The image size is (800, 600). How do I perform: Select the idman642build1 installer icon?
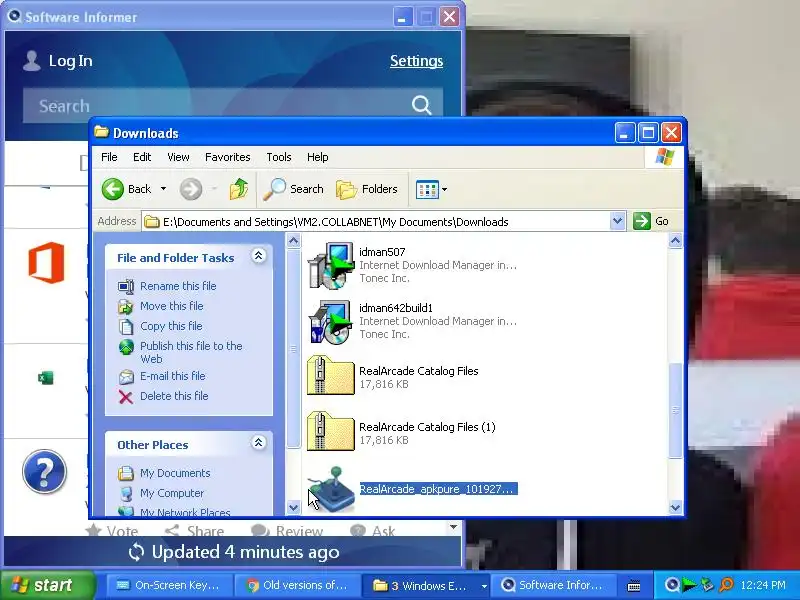point(331,321)
